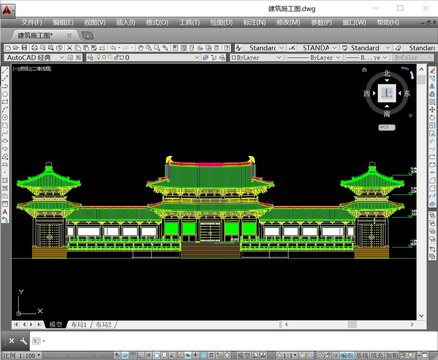The image size is (438, 360).
Task: Toggle the 加粗 status bar button
Action: point(392,356)
